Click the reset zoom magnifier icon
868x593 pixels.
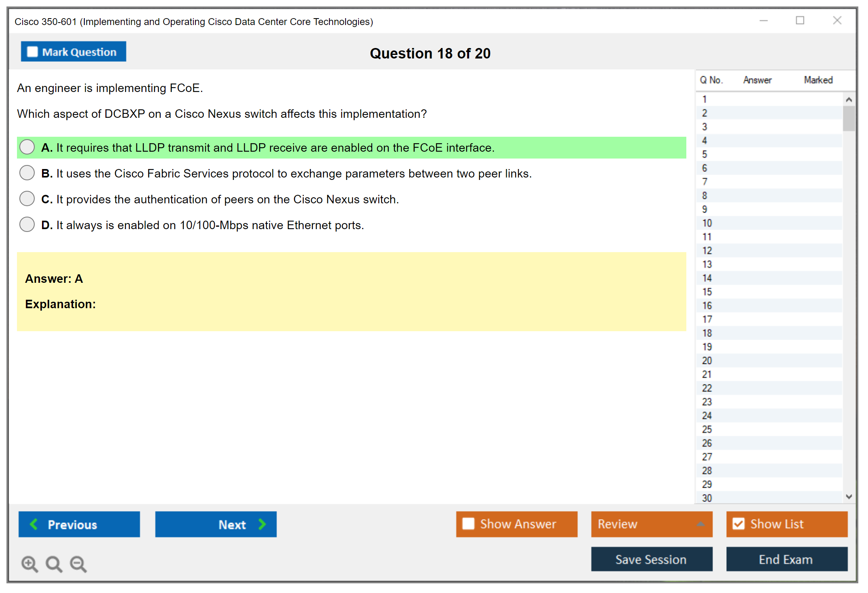point(53,564)
